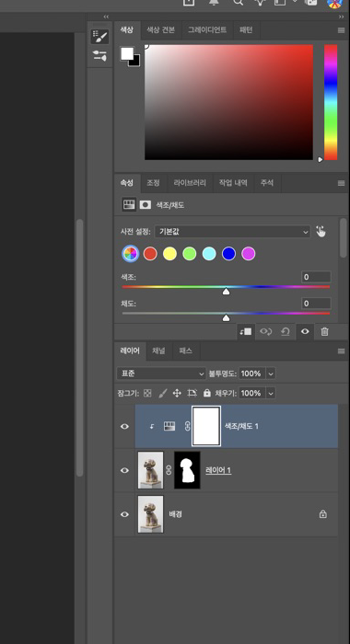The image size is (350, 644).
Task: Select the reds color range circle
Action: [x=150, y=253]
